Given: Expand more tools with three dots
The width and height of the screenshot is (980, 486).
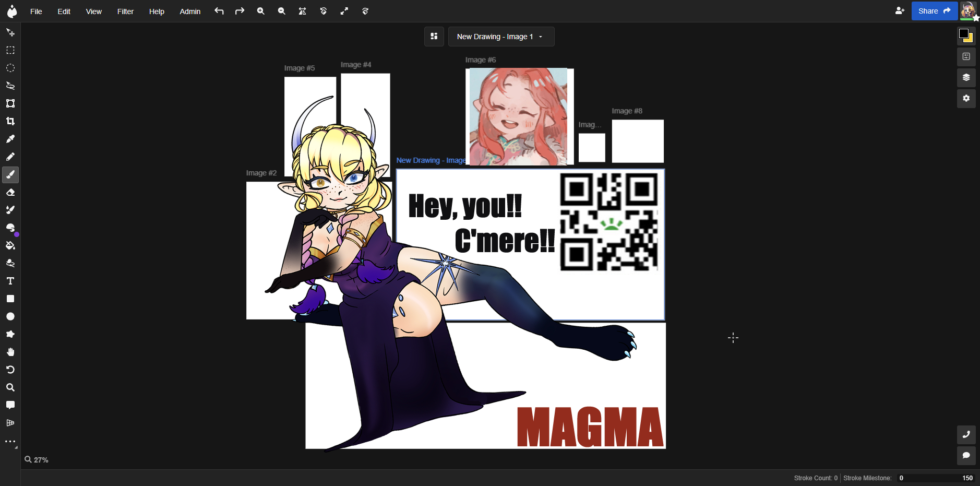Looking at the screenshot, I should pyautogui.click(x=10, y=442).
